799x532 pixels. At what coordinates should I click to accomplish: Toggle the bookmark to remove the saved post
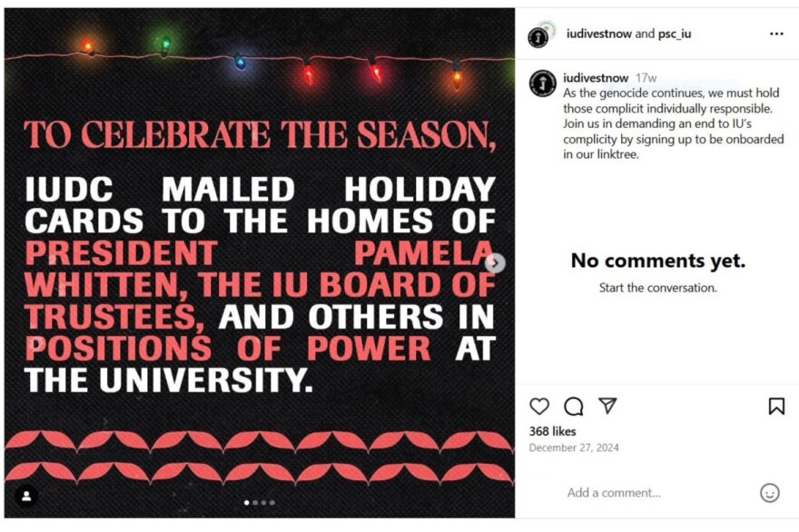click(776, 406)
